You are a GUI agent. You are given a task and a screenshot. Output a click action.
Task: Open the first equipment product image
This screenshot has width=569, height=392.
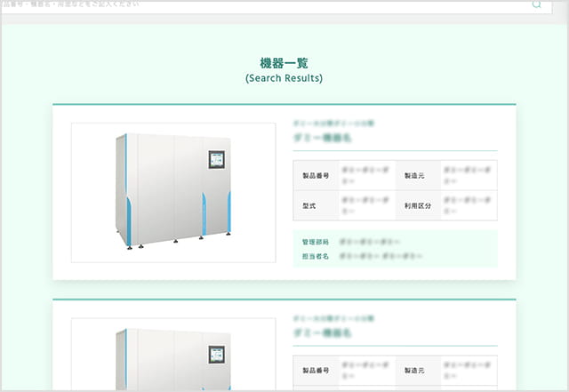[x=173, y=192]
